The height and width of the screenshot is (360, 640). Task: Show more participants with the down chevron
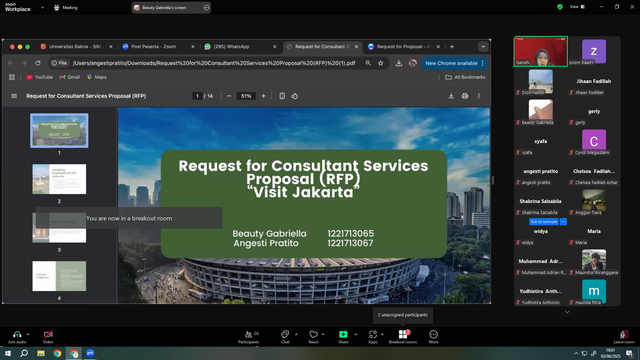567,312
